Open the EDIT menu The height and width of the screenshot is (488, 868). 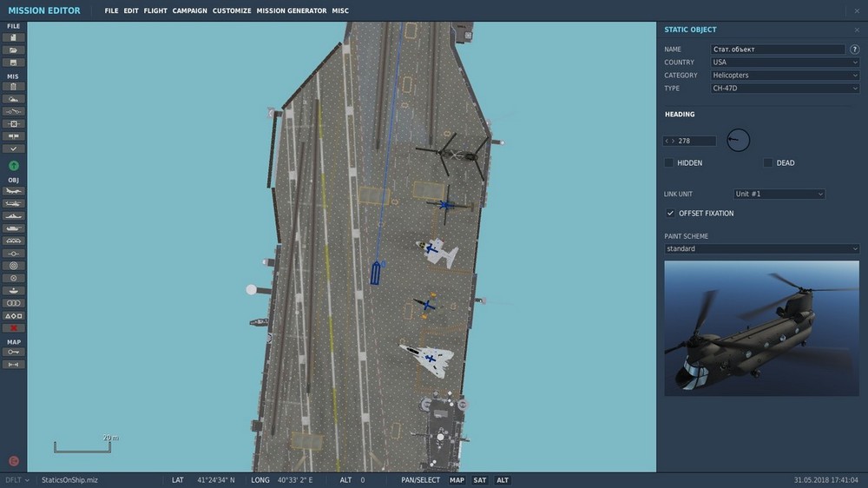click(x=131, y=10)
